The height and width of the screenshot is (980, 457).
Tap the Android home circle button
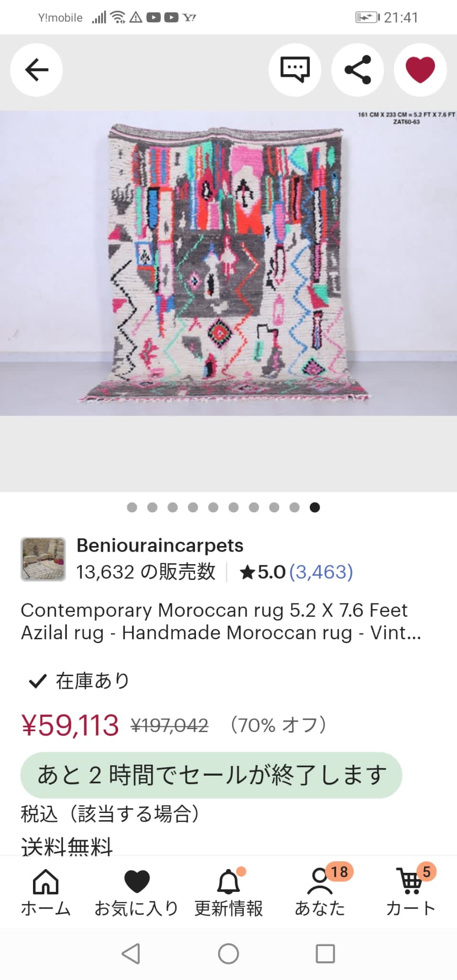click(228, 953)
